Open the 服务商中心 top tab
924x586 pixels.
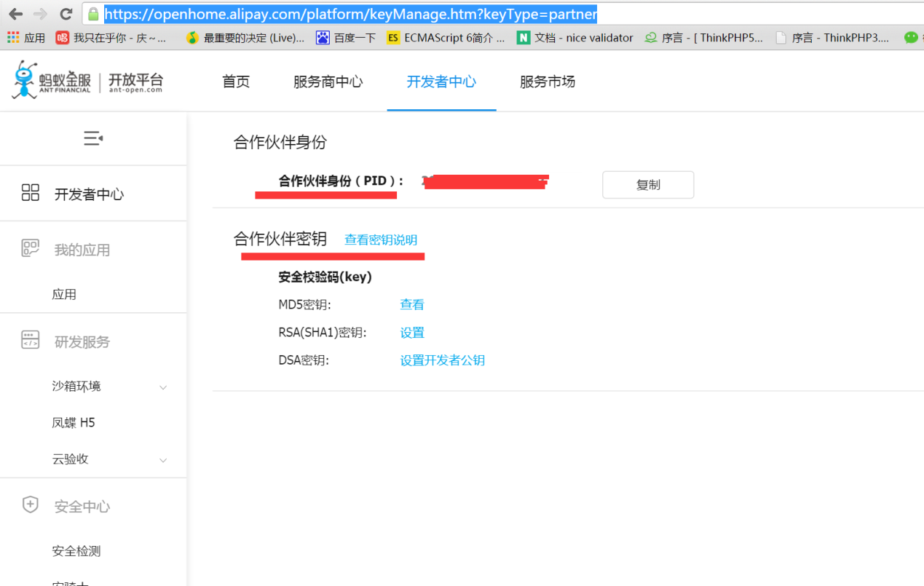[328, 82]
